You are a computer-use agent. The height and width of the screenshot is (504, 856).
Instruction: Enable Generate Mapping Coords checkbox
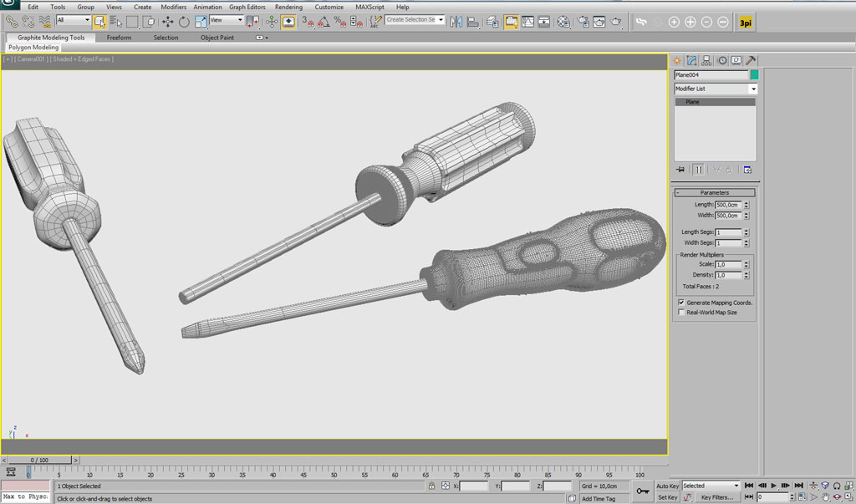pyautogui.click(x=681, y=303)
